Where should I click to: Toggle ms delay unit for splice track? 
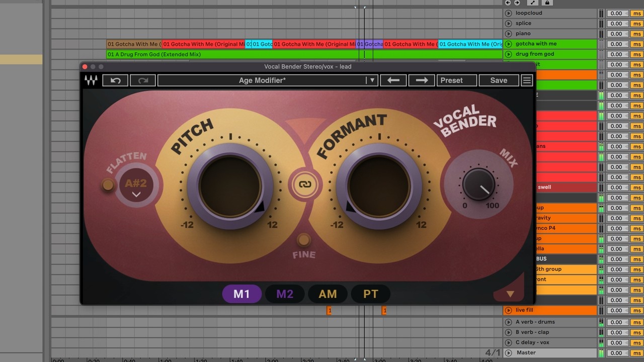[636, 24]
